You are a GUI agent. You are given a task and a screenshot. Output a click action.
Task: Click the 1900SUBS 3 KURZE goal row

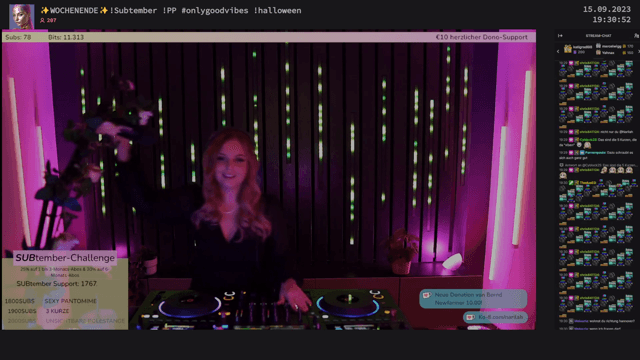click(x=38, y=311)
